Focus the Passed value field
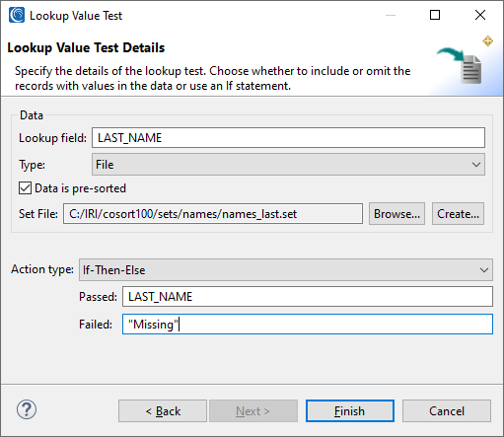 tap(308, 297)
